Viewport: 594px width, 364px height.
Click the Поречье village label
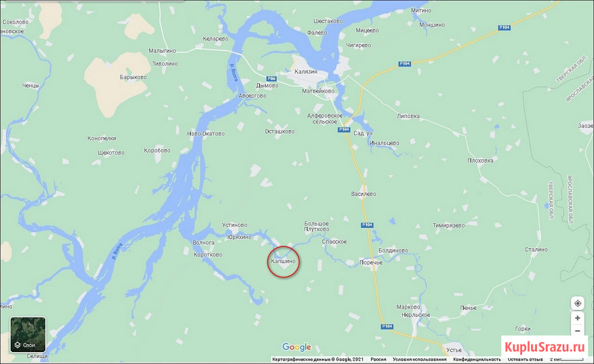click(x=371, y=262)
